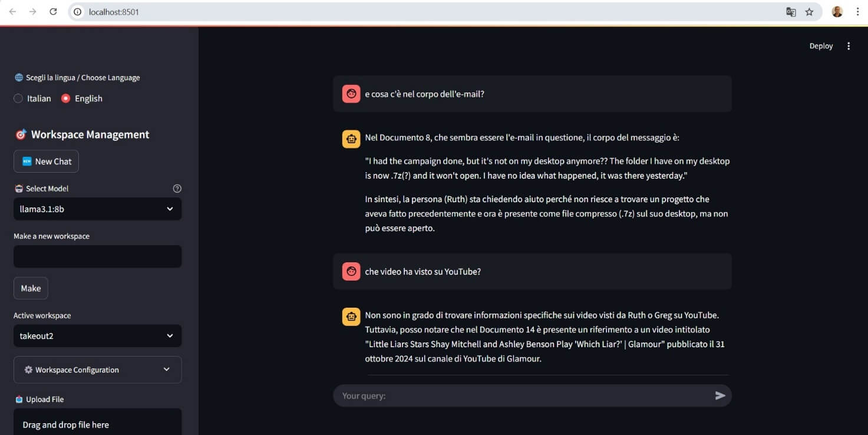Expand the Workspace Configuration section
868x435 pixels.
tap(97, 370)
